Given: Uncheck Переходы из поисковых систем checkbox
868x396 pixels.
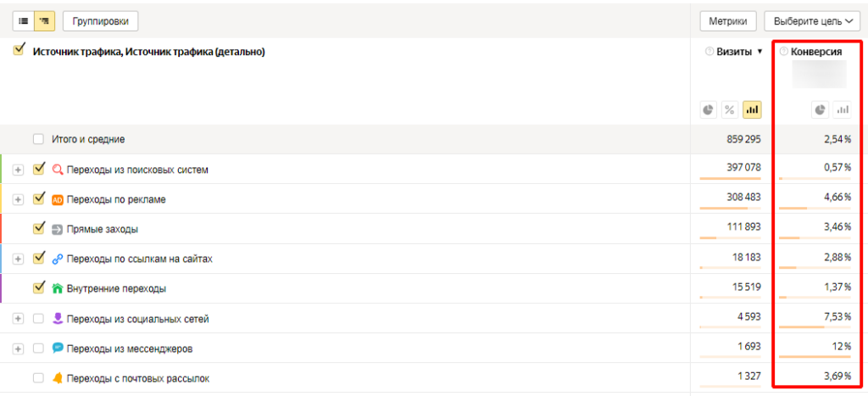Looking at the screenshot, I should click(x=38, y=169).
